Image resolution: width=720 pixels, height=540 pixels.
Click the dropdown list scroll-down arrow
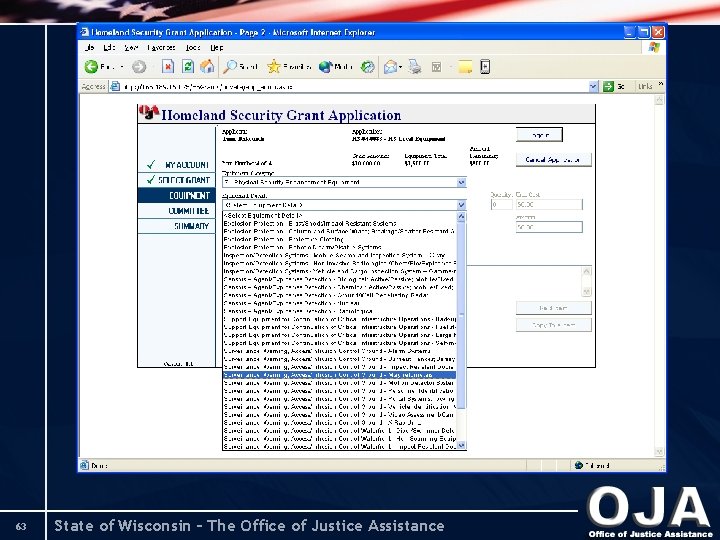[461, 445]
